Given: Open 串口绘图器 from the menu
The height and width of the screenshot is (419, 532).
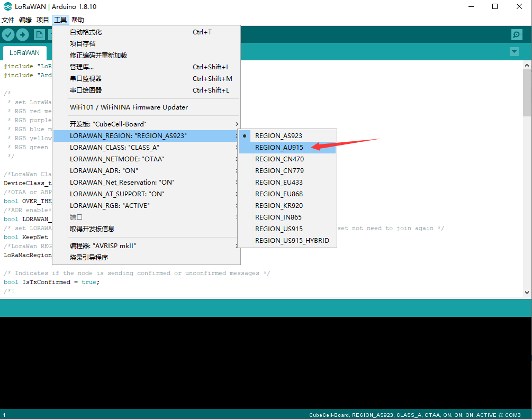Looking at the screenshot, I should point(146,90).
